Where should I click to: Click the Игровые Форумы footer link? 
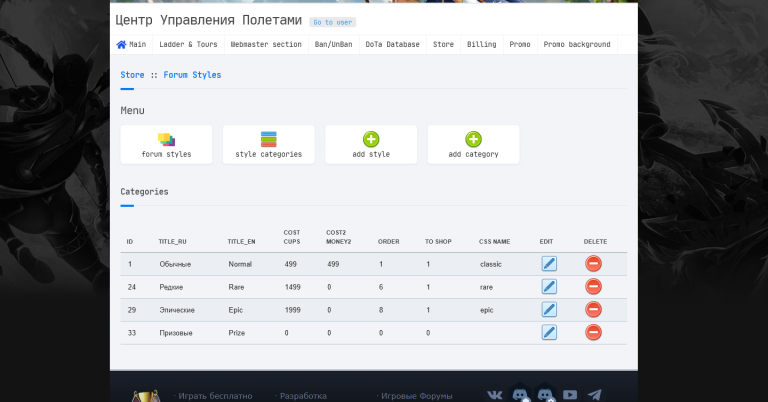[x=416, y=396]
